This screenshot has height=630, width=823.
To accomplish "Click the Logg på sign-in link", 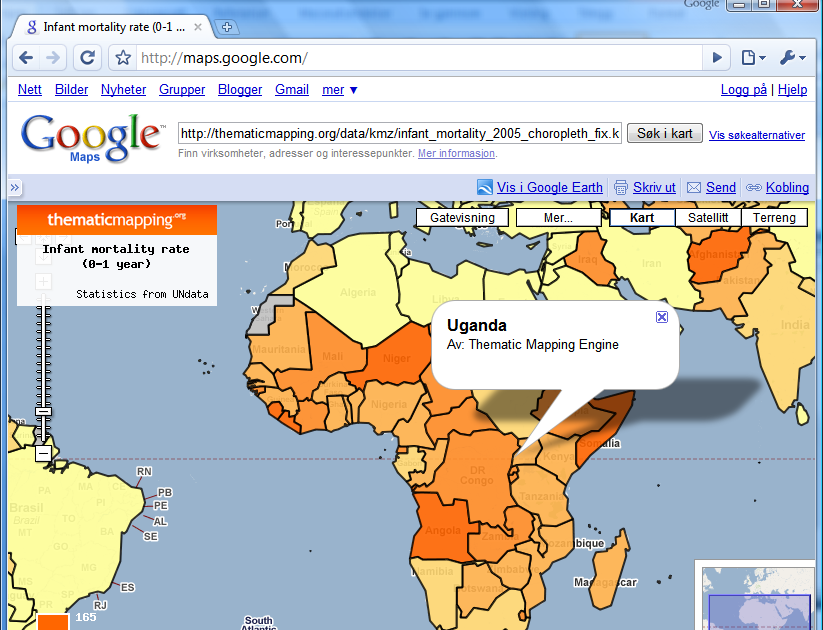I will pos(743,90).
